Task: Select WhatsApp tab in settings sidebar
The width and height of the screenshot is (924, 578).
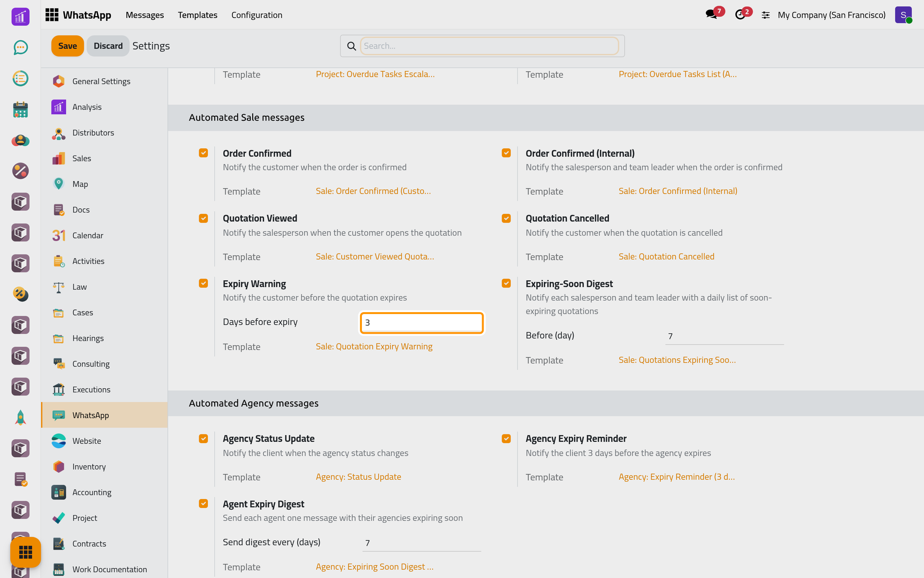Action: click(104, 415)
